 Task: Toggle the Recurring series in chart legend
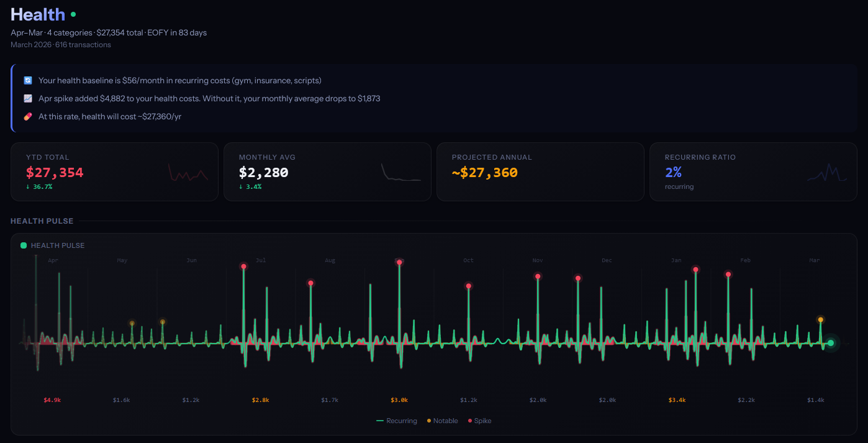coord(397,421)
